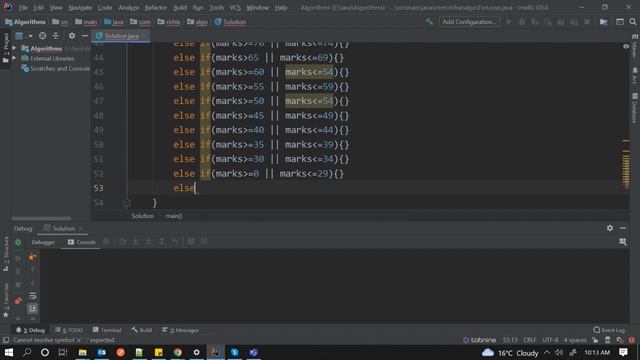Click the Search Everywhere magnifier icon
Screen dimensions: 640x360
[x=633, y=22]
